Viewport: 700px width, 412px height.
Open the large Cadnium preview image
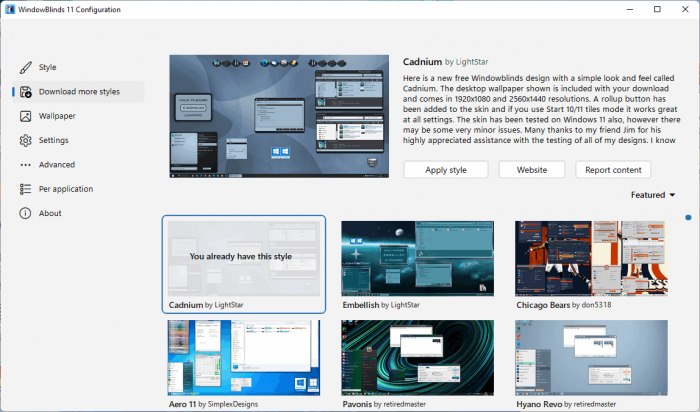coord(279,117)
